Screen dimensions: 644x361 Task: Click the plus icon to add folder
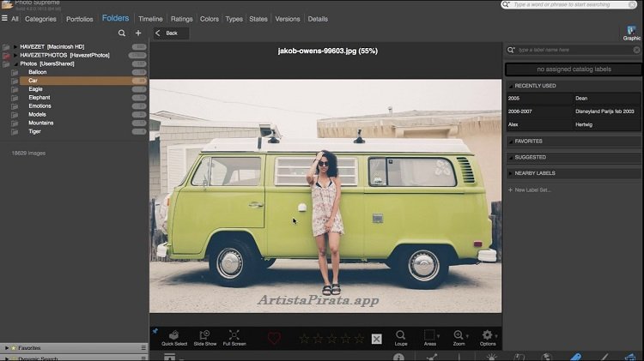coord(138,33)
